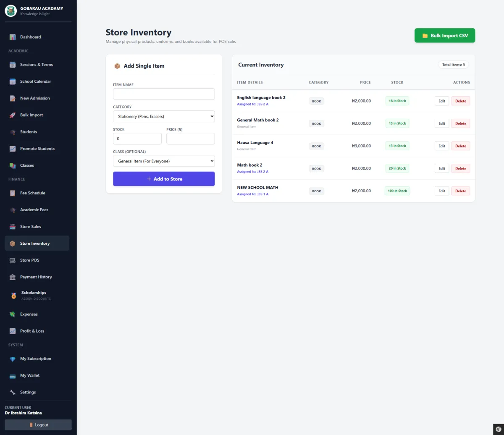The width and height of the screenshot is (504, 435).
Task: Focus the Price (₦) input field
Action: click(x=190, y=139)
